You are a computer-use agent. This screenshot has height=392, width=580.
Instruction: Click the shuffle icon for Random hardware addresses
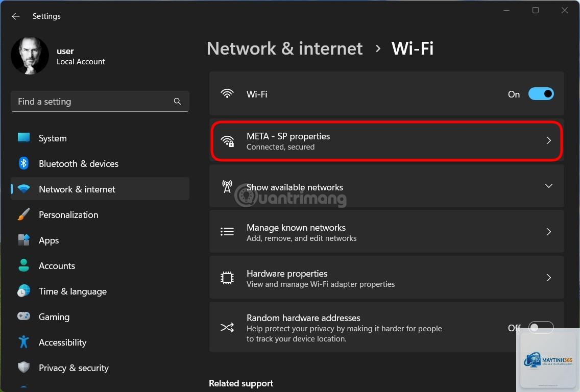click(x=227, y=327)
